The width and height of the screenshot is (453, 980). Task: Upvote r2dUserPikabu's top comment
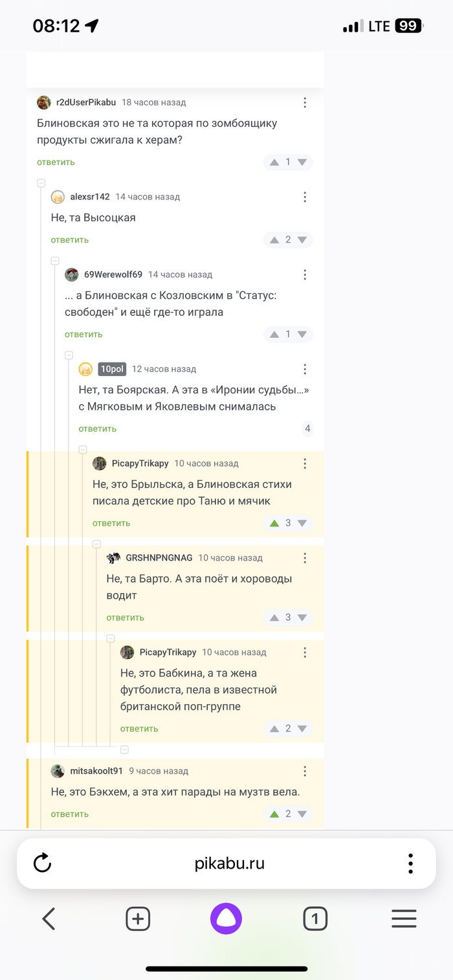pyautogui.click(x=274, y=162)
